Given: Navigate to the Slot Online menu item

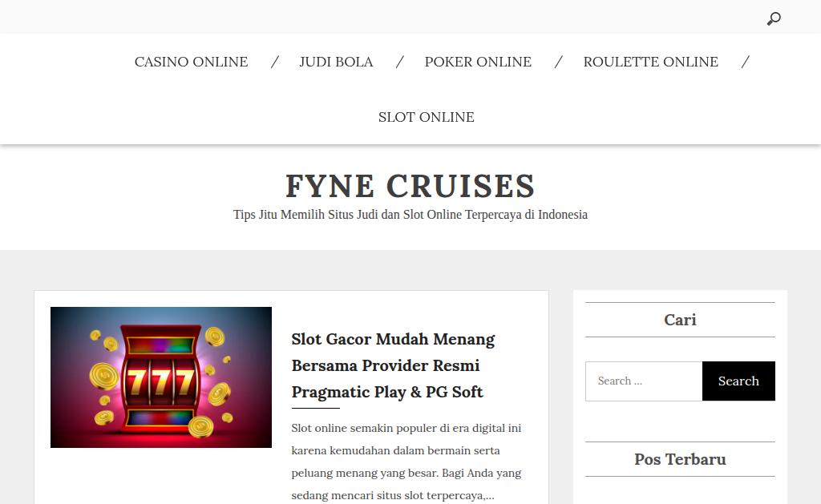Looking at the screenshot, I should point(427,117).
